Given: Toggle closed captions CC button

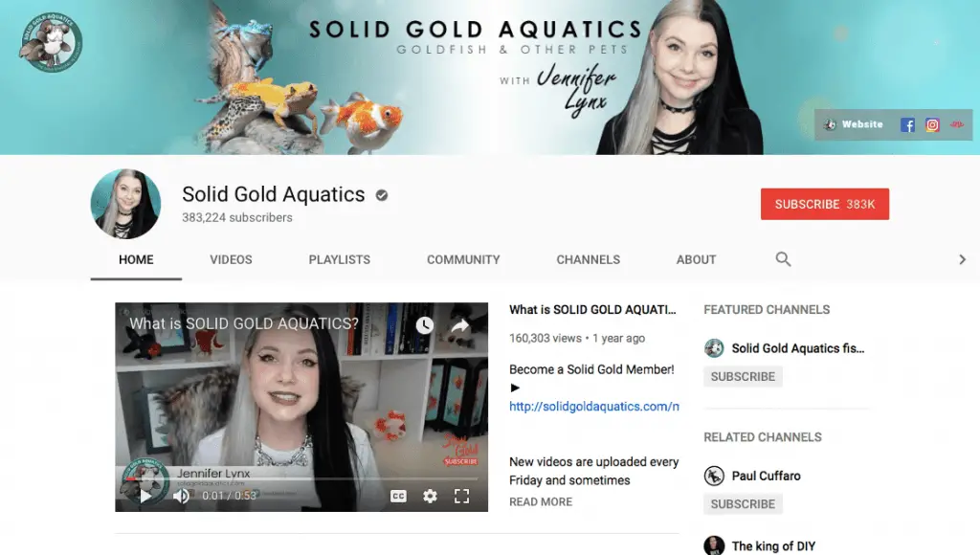Looking at the screenshot, I should coord(398,497).
